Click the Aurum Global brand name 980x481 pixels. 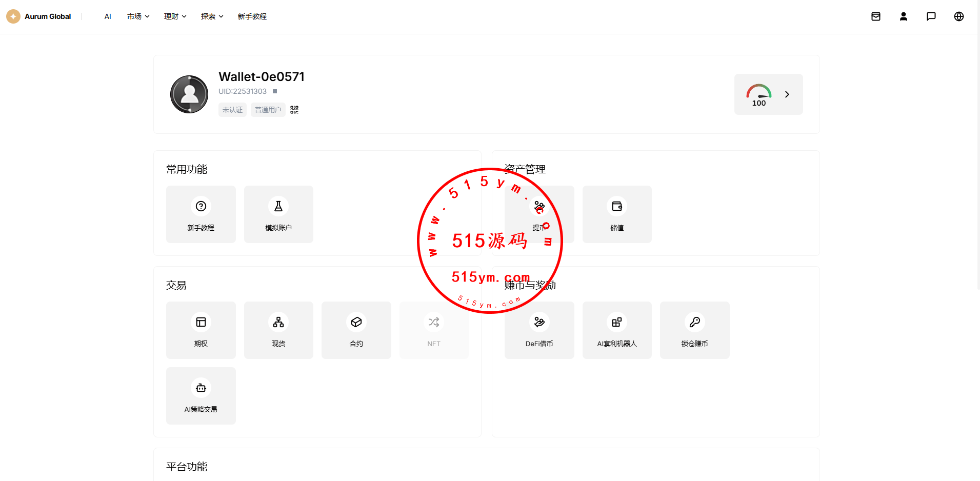(x=48, y=16)
